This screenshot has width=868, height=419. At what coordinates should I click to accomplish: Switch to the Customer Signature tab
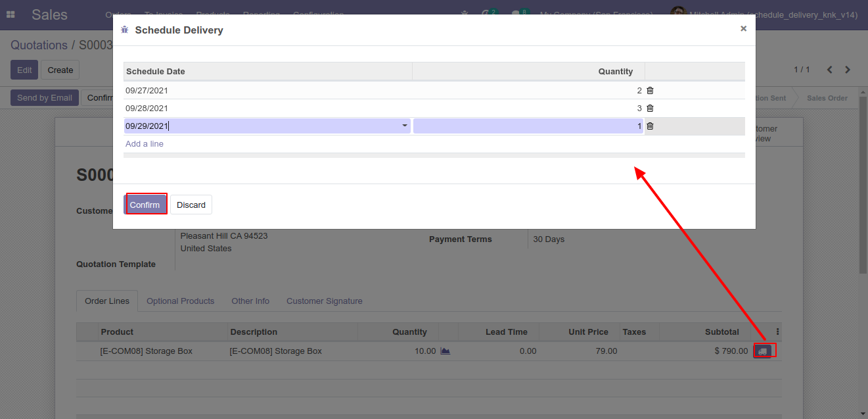coord(325,301)
